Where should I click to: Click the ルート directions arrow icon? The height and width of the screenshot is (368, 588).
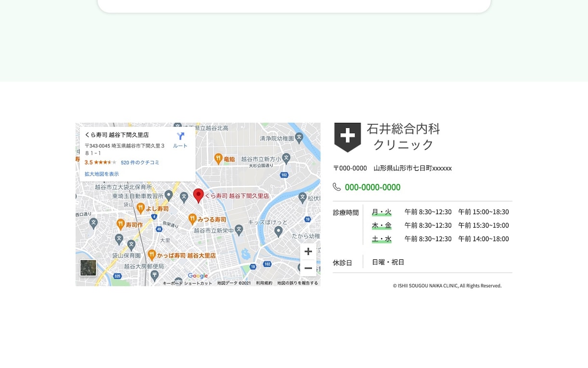[x=180, y=136]
